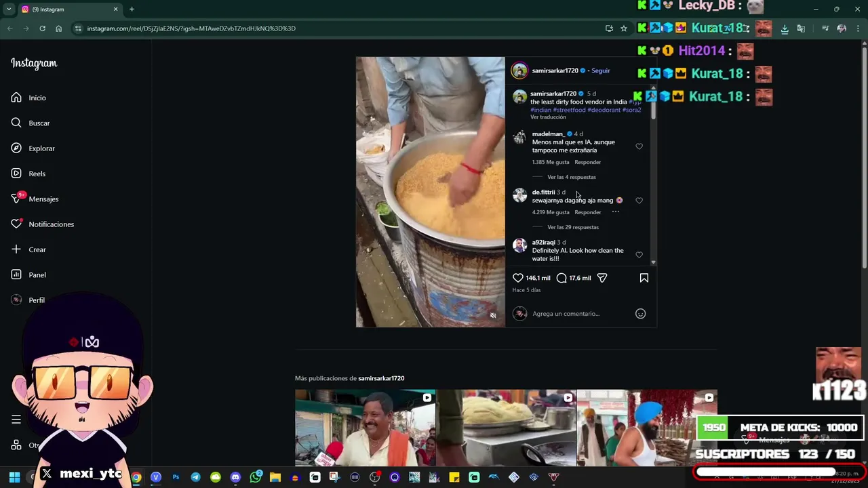The height and width of the screenshot is (488, 868).
Task: Open the emoji picker in comment box
Action: [640, 314]
